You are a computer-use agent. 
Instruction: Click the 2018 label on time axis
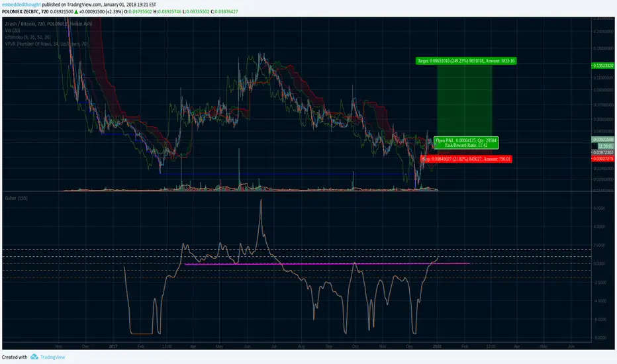[437, 347]
